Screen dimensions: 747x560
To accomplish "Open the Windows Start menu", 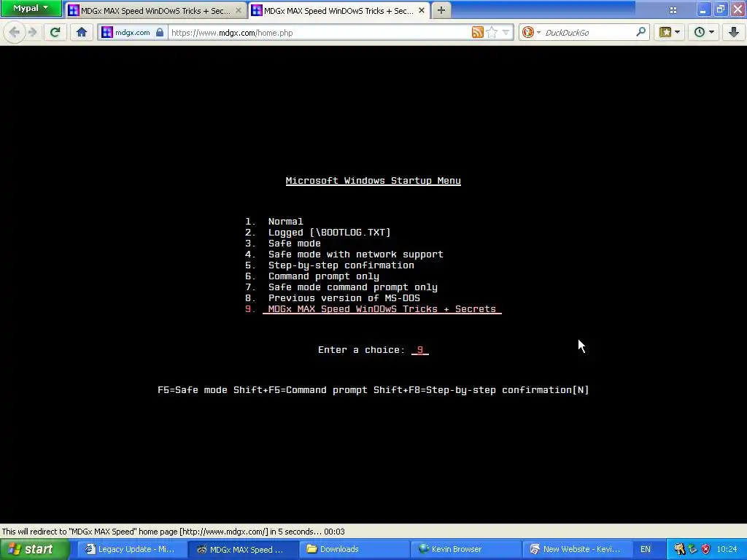I will point(34,549).
